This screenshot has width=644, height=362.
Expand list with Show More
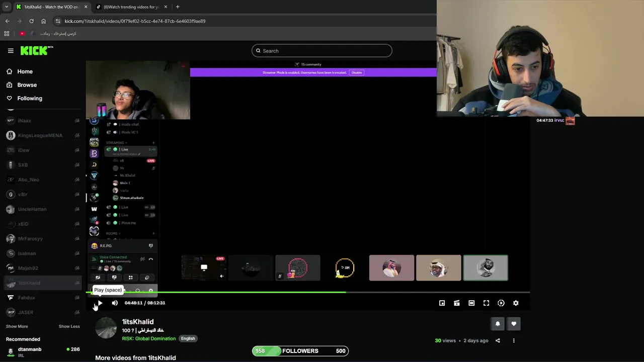(17, 326)
